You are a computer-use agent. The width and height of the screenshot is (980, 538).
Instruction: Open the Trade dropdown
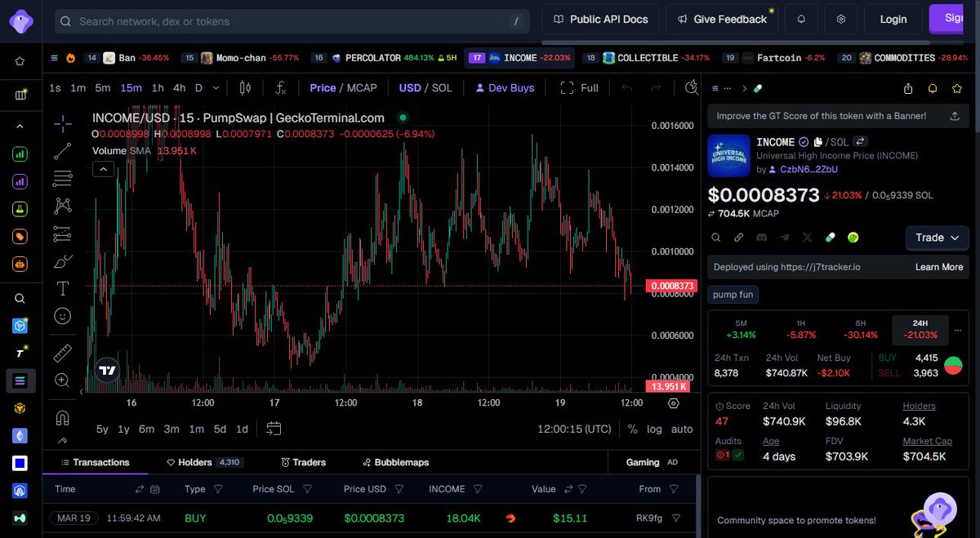coord(938,238)
